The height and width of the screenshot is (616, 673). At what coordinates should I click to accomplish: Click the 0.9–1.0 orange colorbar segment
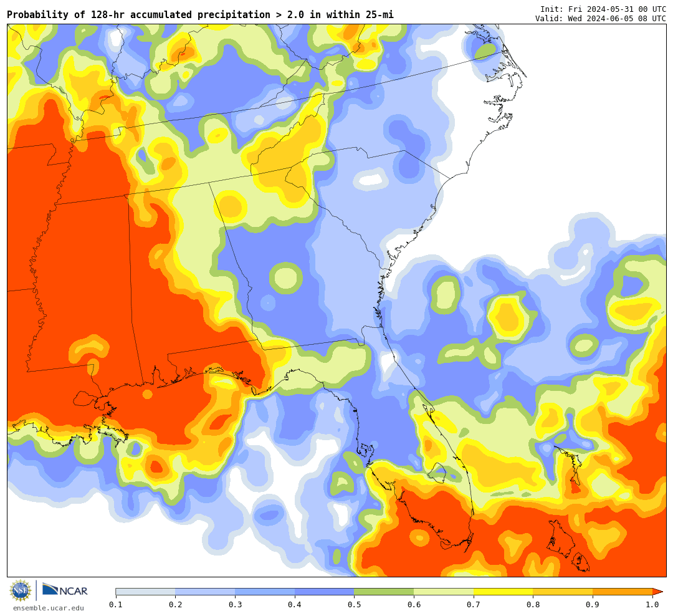point(623,592)
